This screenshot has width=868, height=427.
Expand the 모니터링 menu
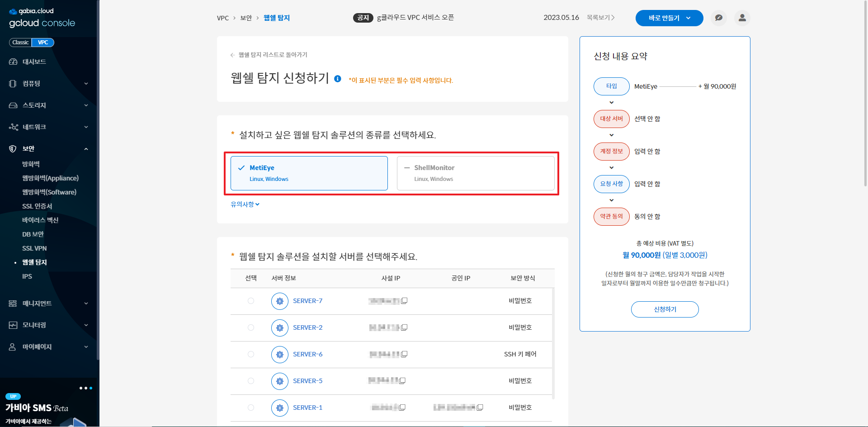click(x=49, y=325)
